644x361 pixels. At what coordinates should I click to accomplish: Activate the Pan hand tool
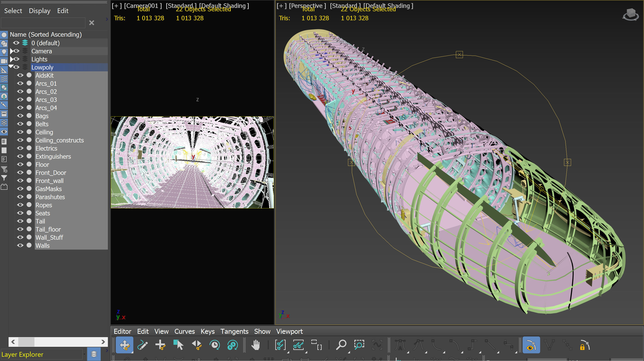[x=255, y=345]
